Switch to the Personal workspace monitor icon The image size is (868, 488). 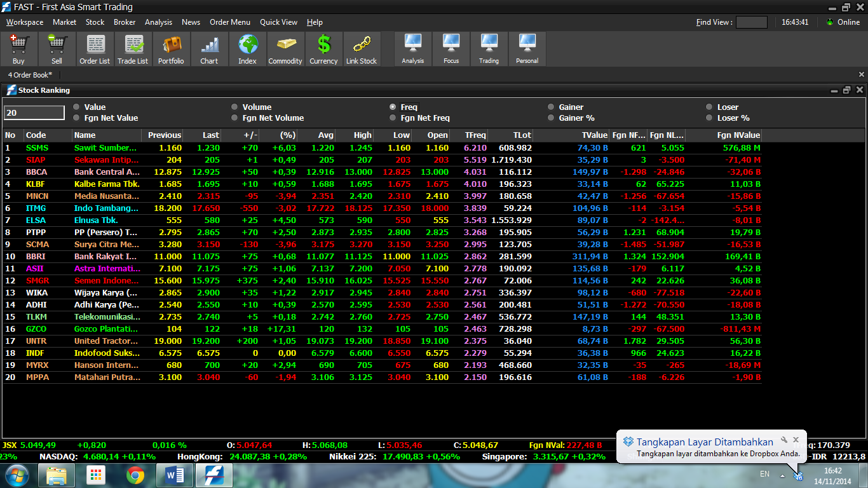527,50
